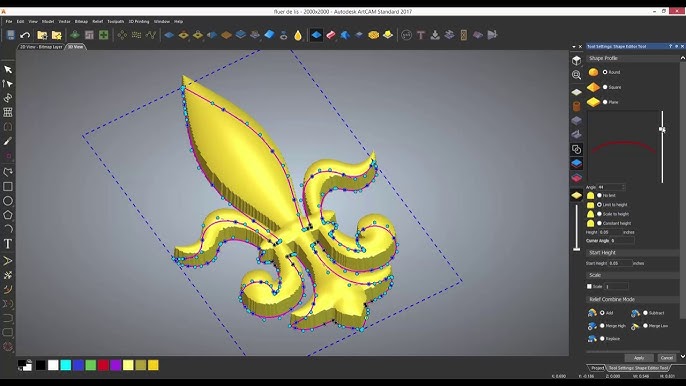Click the Undo arrow icon

coord(25,35)
